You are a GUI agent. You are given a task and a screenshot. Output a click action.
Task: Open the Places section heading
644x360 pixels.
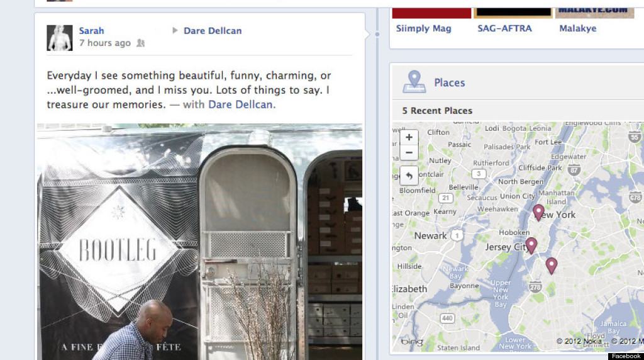[449, 82]
